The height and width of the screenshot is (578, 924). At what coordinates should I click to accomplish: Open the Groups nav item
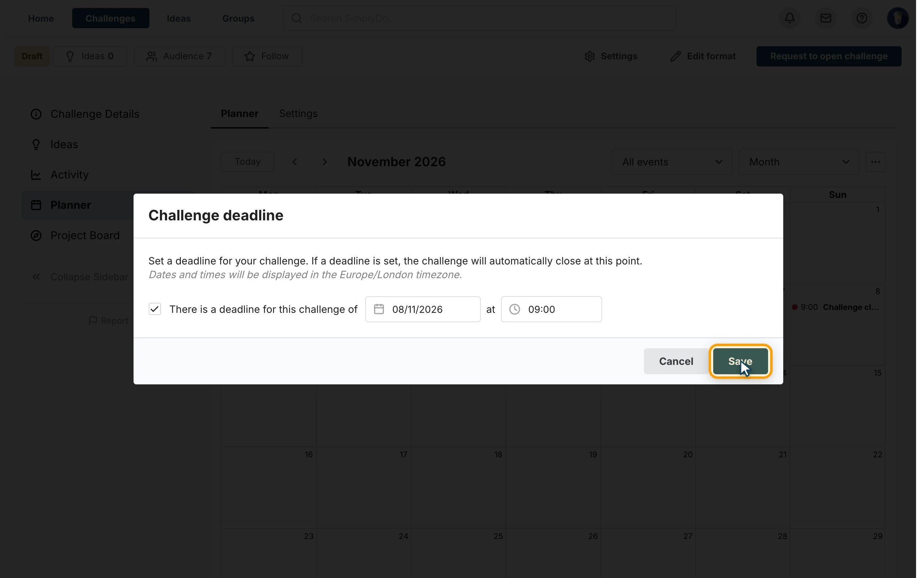(238, 18)
